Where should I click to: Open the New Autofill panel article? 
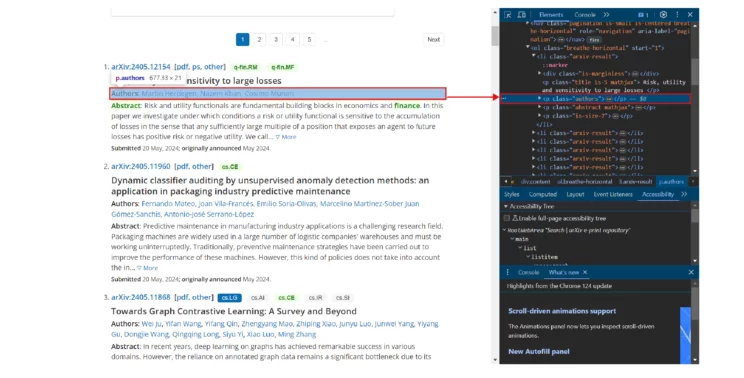tap(539, 351)
